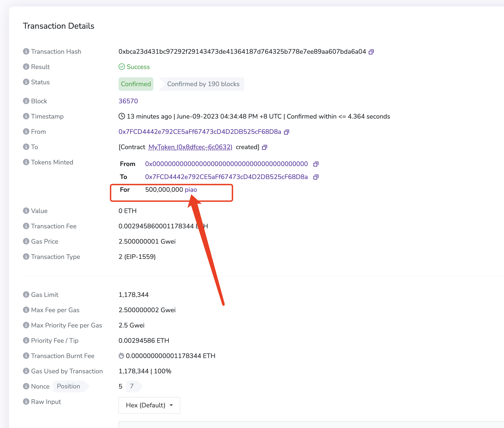504x428 pixels.
Task: Click the Confirmed by 190 blocks label
Action: click(203, 84)
